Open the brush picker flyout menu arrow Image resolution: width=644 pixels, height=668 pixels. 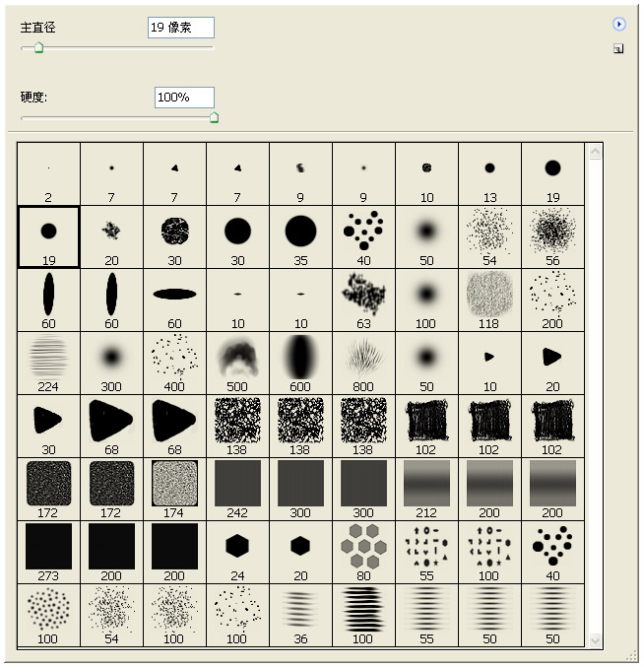[x=618, y=25]
